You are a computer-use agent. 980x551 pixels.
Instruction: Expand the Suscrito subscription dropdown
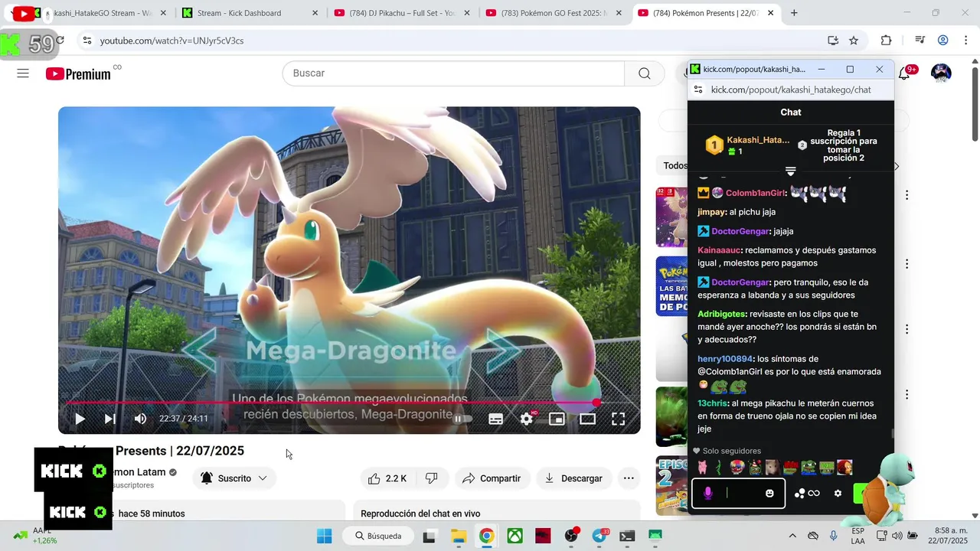[234, 478]
